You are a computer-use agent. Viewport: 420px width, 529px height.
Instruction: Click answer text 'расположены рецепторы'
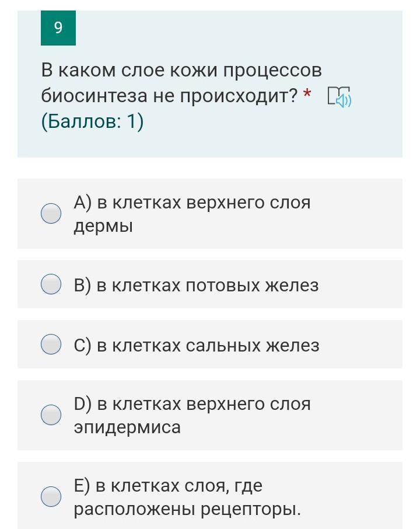187,509
